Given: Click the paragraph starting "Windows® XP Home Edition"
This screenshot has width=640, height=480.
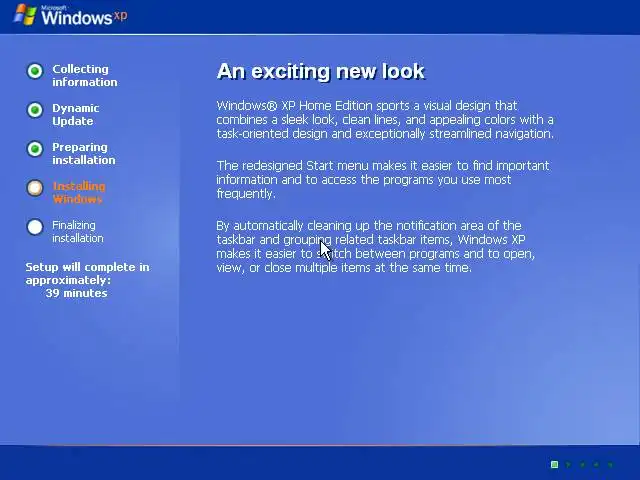Looking at the screenshot, I should pos(385,120).
